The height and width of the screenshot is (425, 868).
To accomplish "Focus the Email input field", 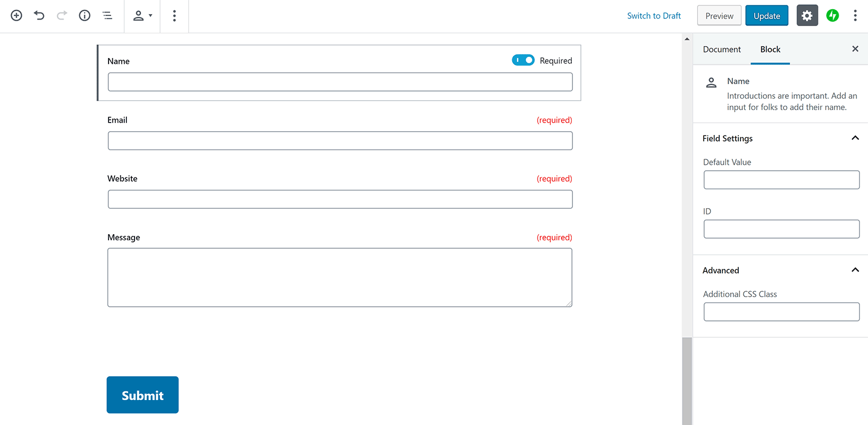I will coord(340,140).
